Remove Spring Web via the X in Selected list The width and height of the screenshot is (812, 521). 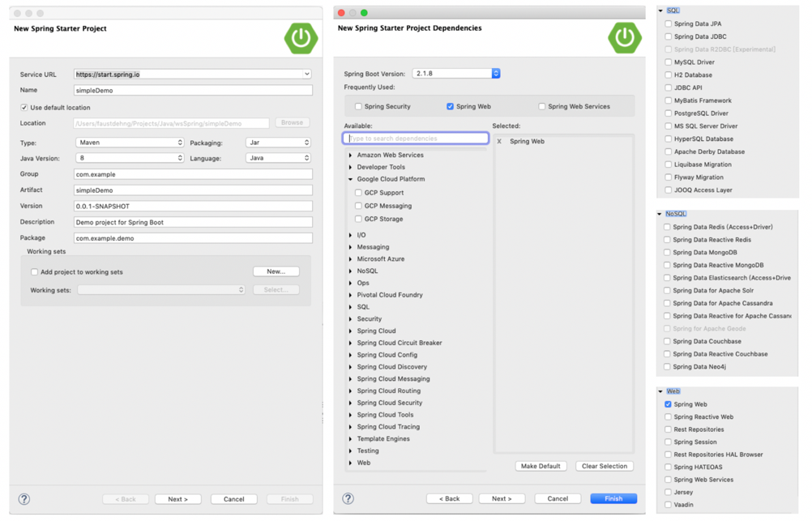click(x=499, y=141)
